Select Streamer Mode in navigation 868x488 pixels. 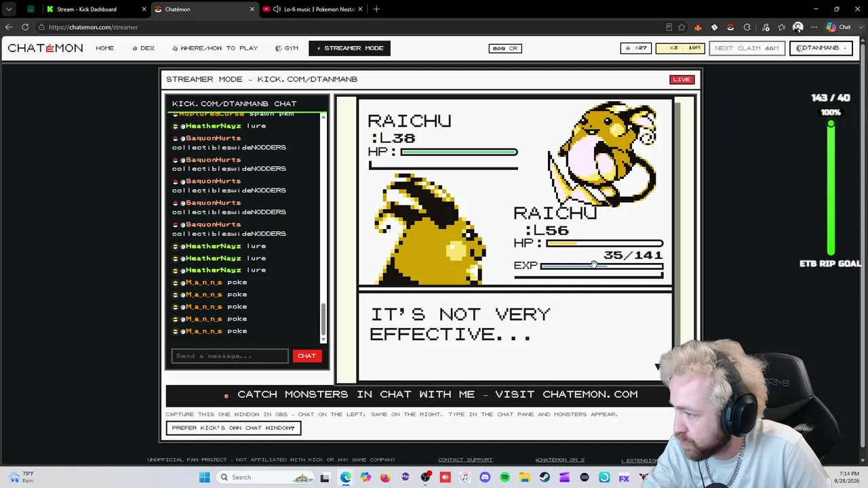[349, 48]
